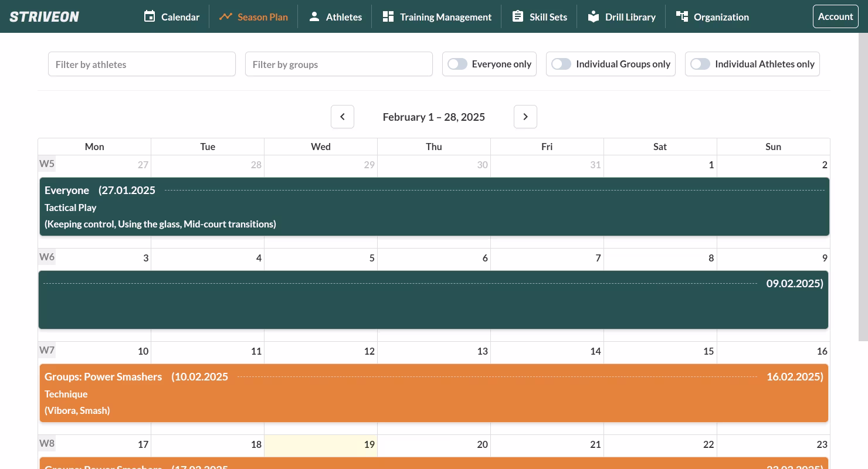Viewport: 868px width, 469px height.
Task: Click the Organization hierarchy icon
Action: pyautogui.click(x=681, y=16)
